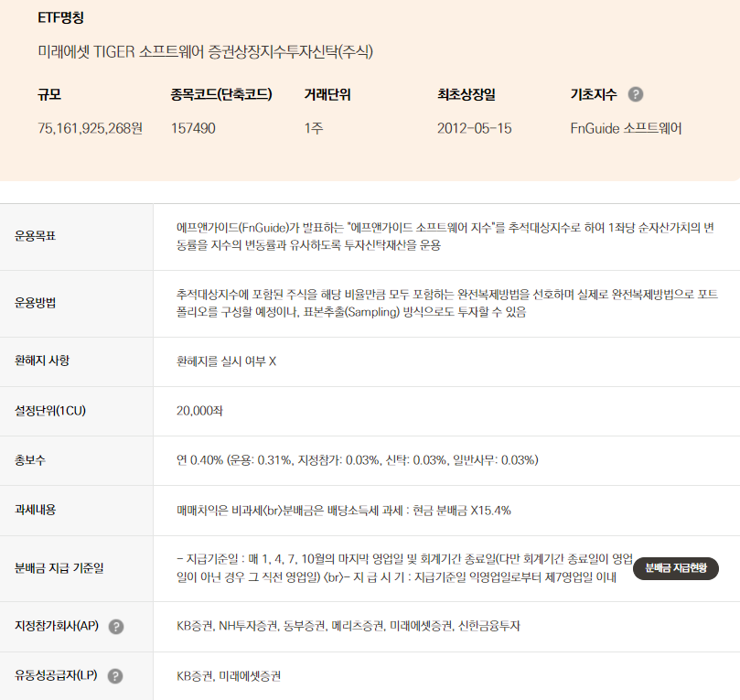Click the 최초상장일 label

(467, 94)
